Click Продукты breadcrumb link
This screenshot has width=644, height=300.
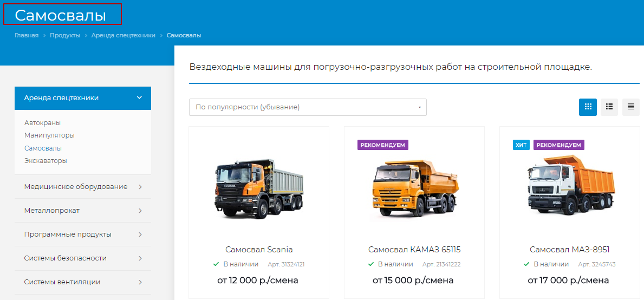pos(65,35)
